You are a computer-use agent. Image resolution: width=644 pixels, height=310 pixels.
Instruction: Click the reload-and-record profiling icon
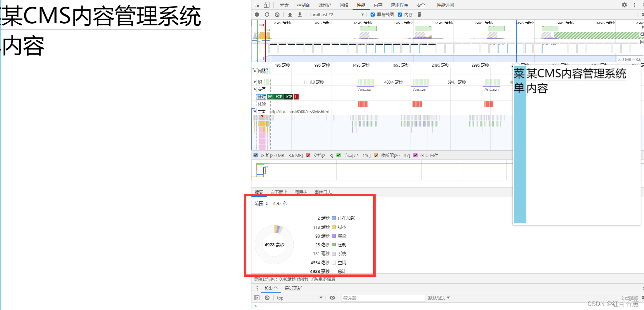[267, 15]
